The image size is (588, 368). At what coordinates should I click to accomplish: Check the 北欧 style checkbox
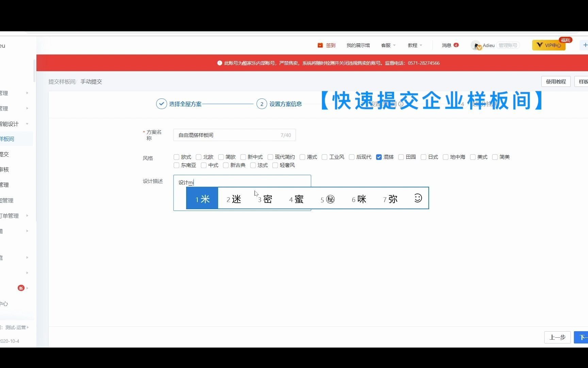(x=198, y=157)
